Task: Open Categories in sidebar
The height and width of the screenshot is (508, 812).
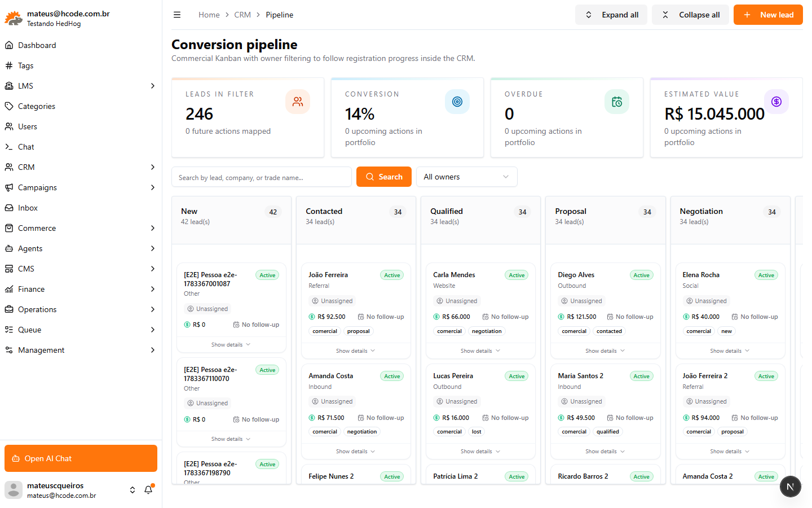Action: (x=81, y=106)
